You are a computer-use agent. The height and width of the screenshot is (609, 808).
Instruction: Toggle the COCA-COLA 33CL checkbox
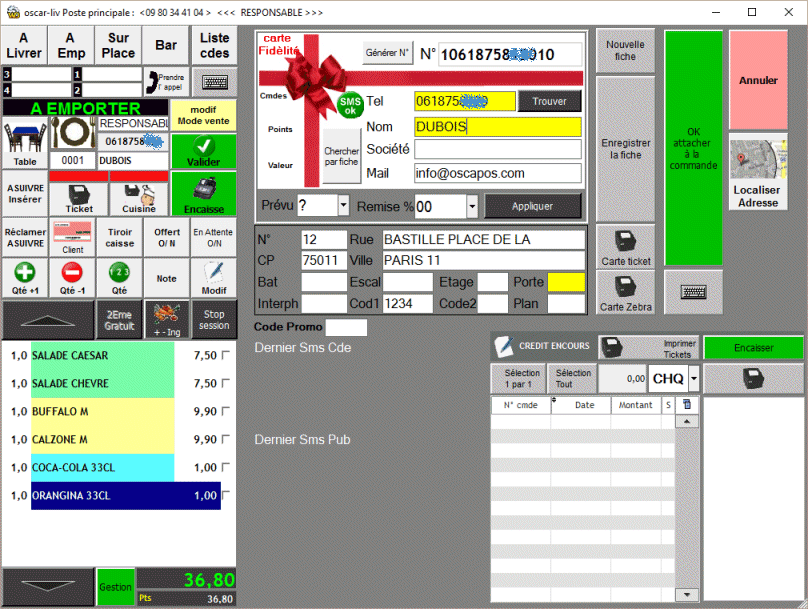[225, 468]
